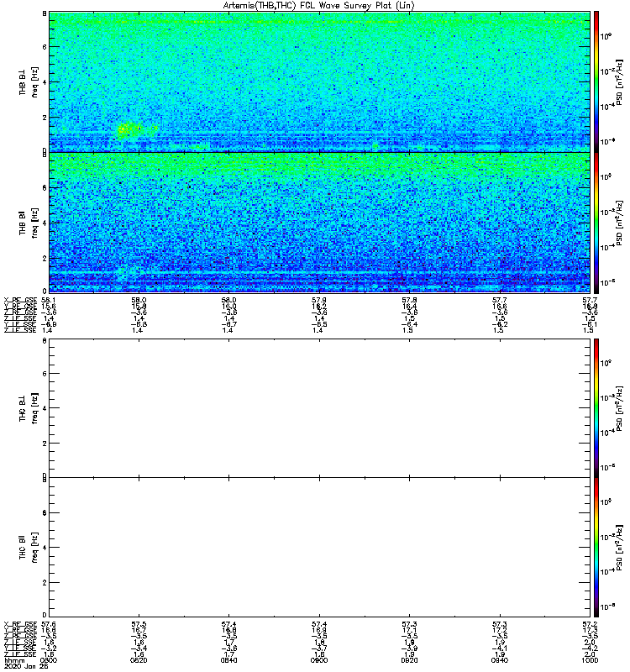Click the THB B-parallel spectrogram panel
This screenshot has height=672, width=630.
click(x=319, y=223)
